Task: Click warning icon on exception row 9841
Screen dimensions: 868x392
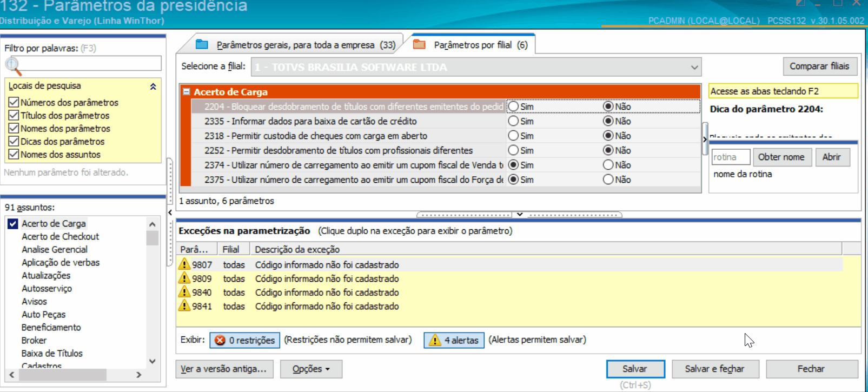Action: coord(184,305)
